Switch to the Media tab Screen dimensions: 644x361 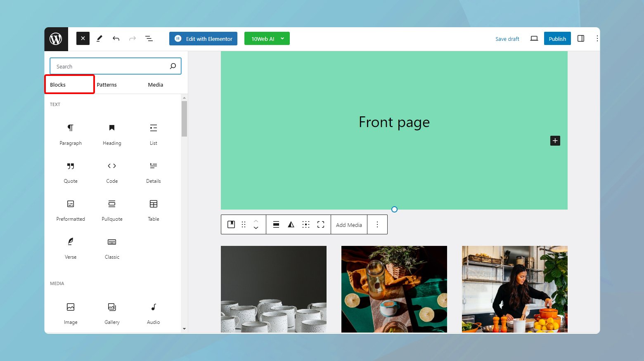(x=156, y=85)
